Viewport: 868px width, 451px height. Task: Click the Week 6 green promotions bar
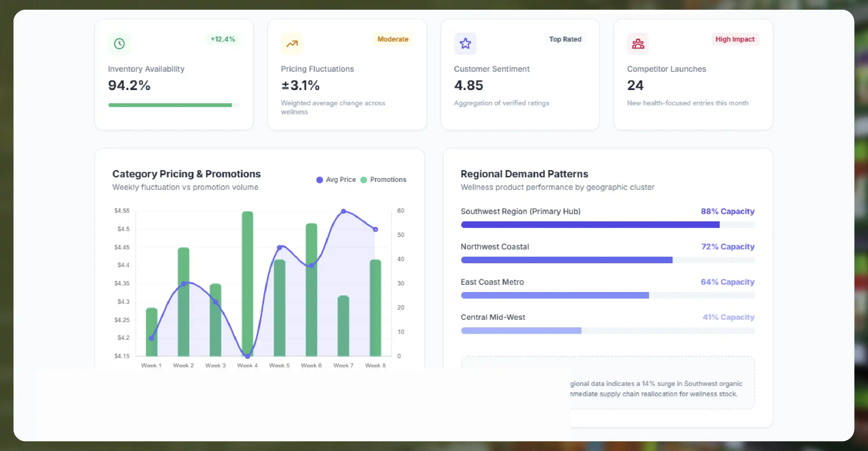pyautogui.click(x=312, y=290)
